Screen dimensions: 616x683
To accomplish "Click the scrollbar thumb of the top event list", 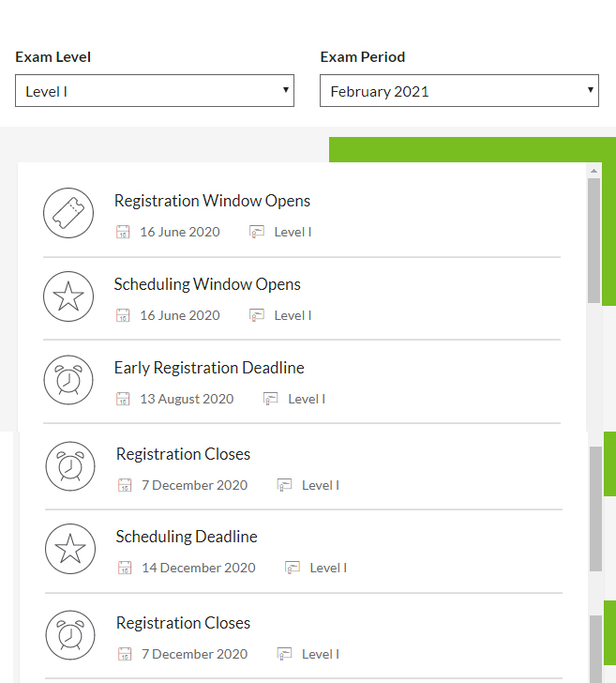I will 593,239.
